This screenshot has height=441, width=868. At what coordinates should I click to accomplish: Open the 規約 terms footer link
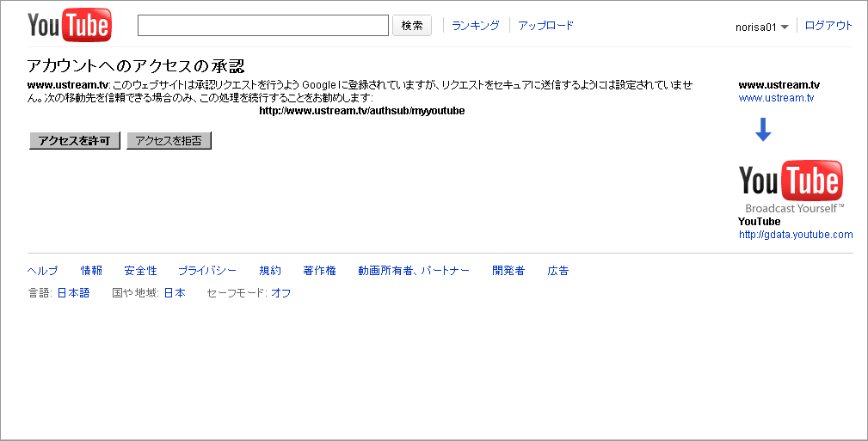(270, 271)
